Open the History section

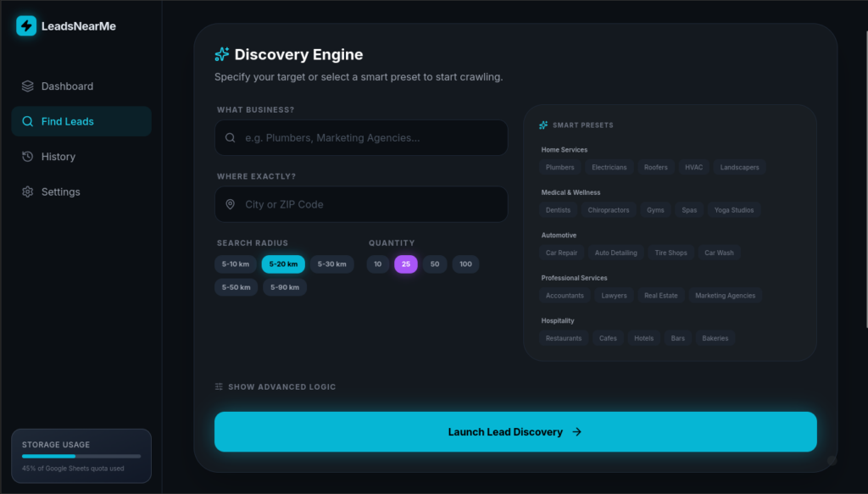(81, 157)
